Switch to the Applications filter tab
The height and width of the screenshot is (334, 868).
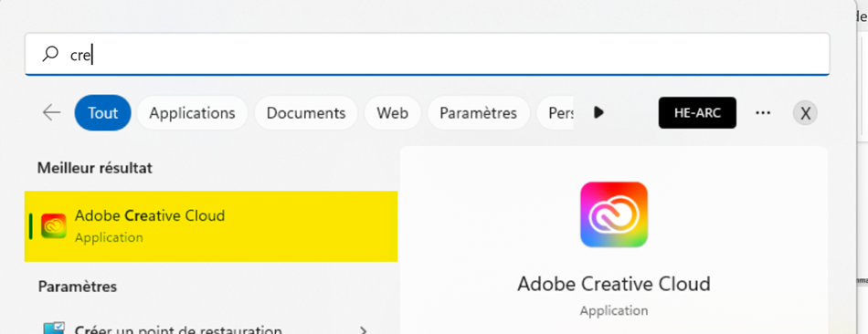tap(192, 113)
